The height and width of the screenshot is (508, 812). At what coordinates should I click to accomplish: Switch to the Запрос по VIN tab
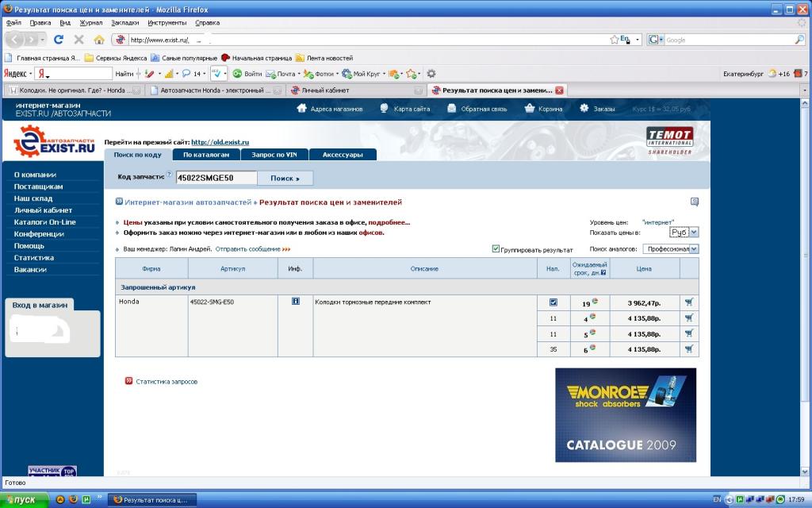click(x=274, y=155)
